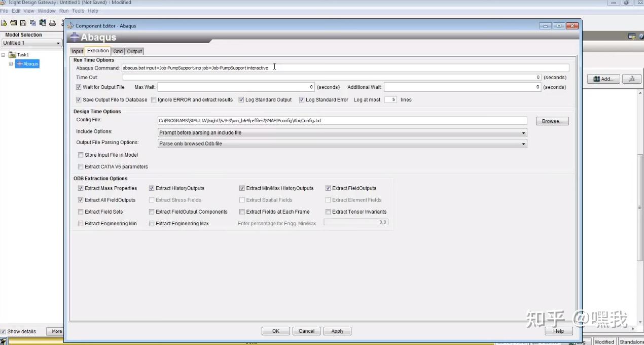
Task: Click the Apply button
Action: click(x=337, y=331)
